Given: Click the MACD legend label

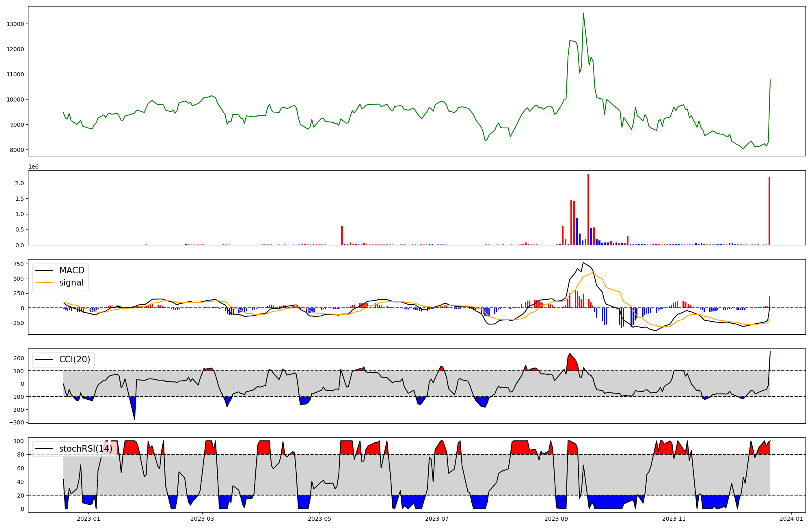Looking at the screenshot, I should point(71,270).
